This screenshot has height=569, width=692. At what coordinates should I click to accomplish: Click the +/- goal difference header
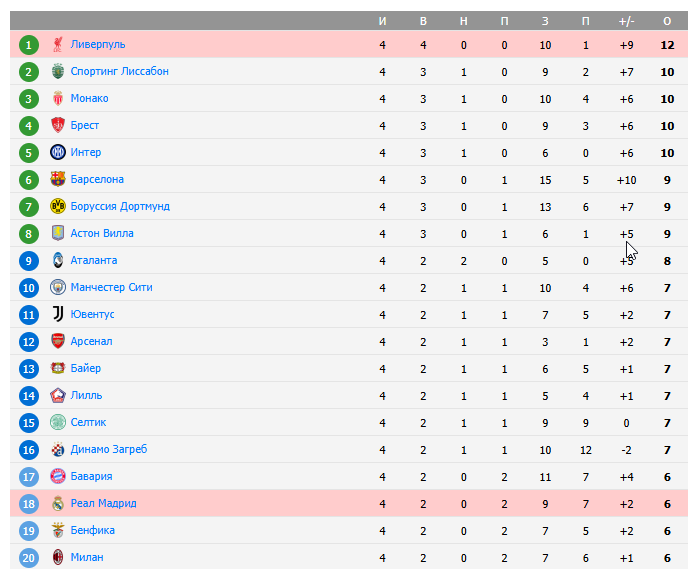tap(627, 21)
